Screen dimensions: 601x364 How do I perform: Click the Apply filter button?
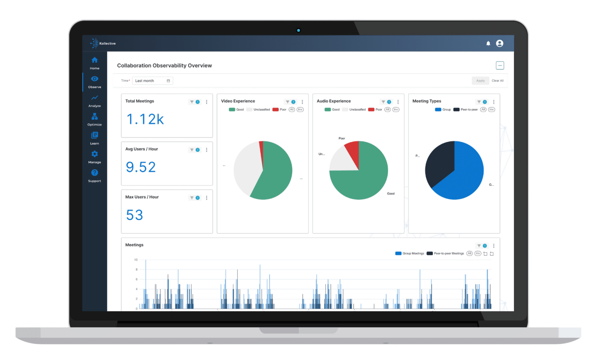(x=480, y=81)
